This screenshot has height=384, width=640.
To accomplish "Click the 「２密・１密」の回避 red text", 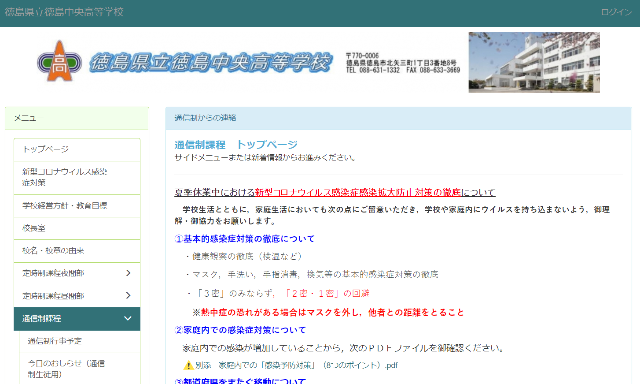I will [x=326, y=293].
